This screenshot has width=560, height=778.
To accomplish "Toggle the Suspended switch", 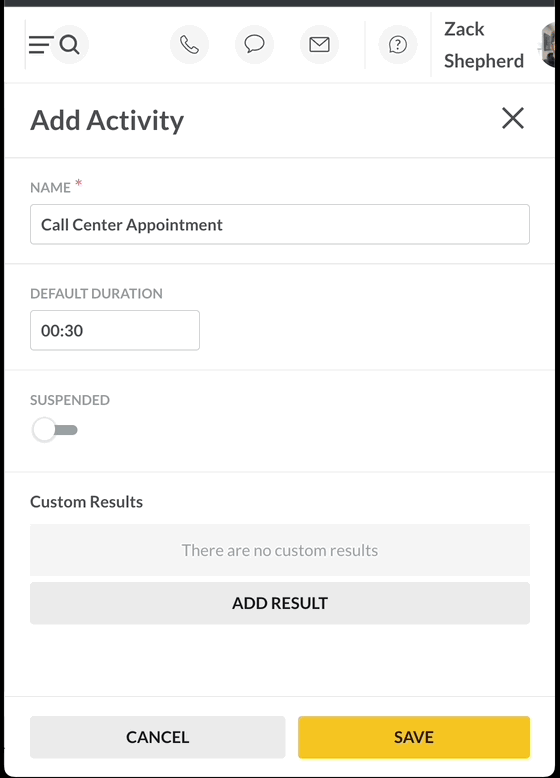I will (55, 430).
